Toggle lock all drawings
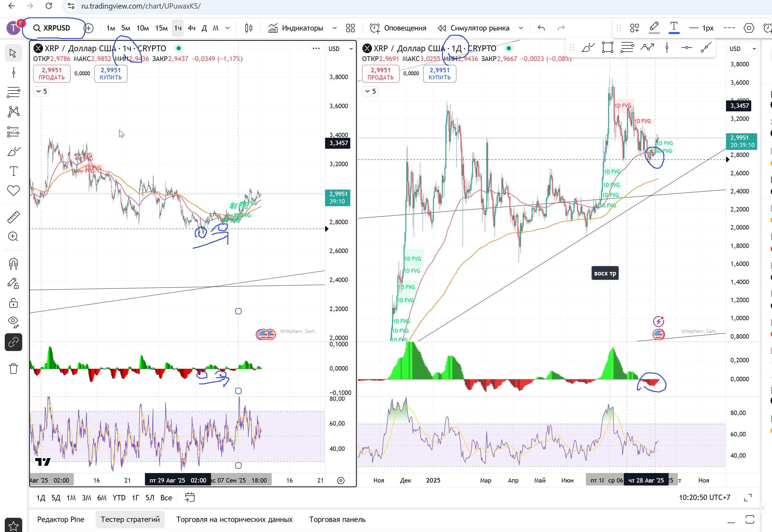 pos(13,303)
